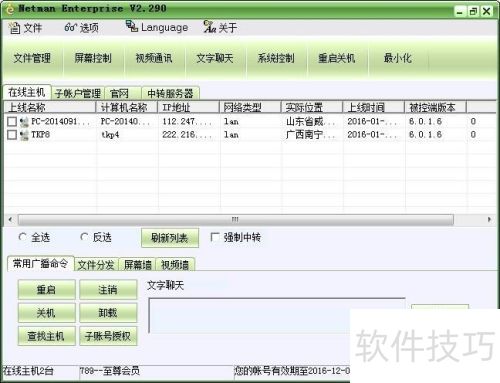This screenshot has width=500, height=383.
Task: Switch to the 常用广播命令 tab
Action: tap(40, 264)
